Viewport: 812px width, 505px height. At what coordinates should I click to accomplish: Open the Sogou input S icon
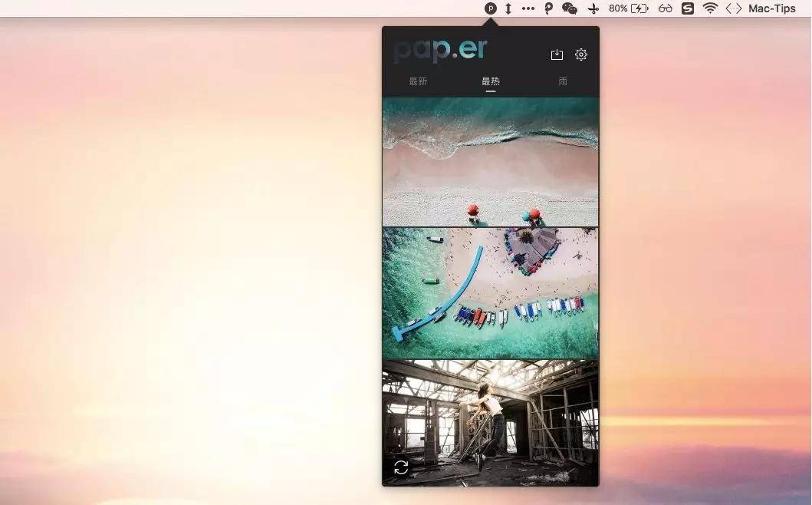(688, 8)
